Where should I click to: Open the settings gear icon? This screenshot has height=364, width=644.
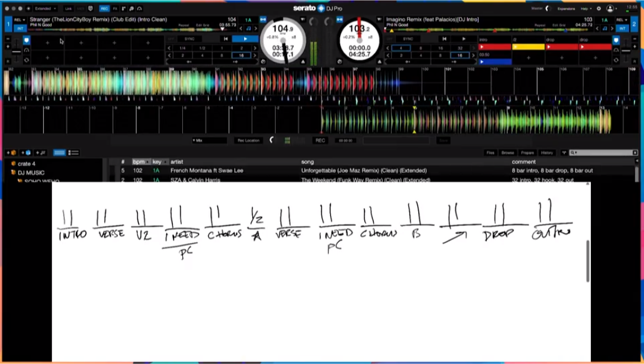(599, 8)
